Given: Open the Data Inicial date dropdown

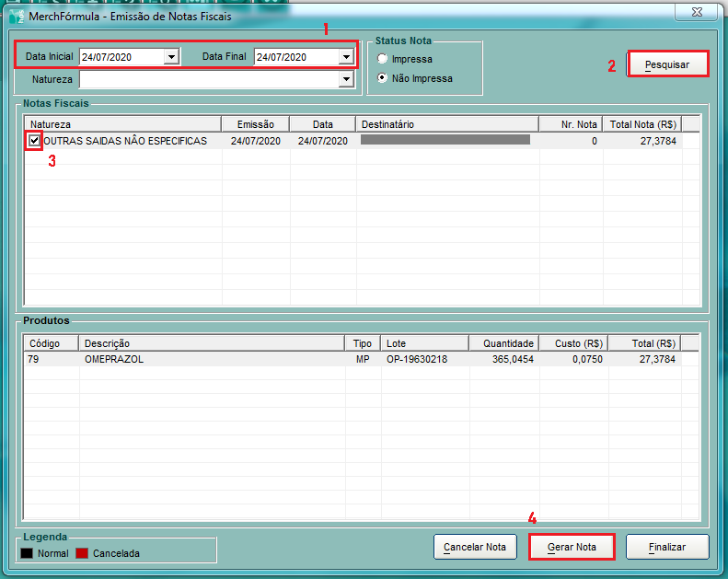Looking at the screenshot, I should click(x=170, y=57).
